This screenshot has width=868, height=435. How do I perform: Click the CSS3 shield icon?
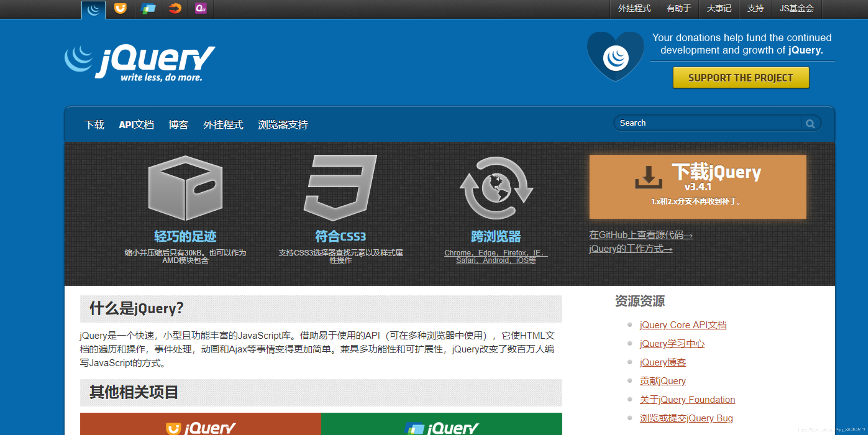tap(340, 188)
